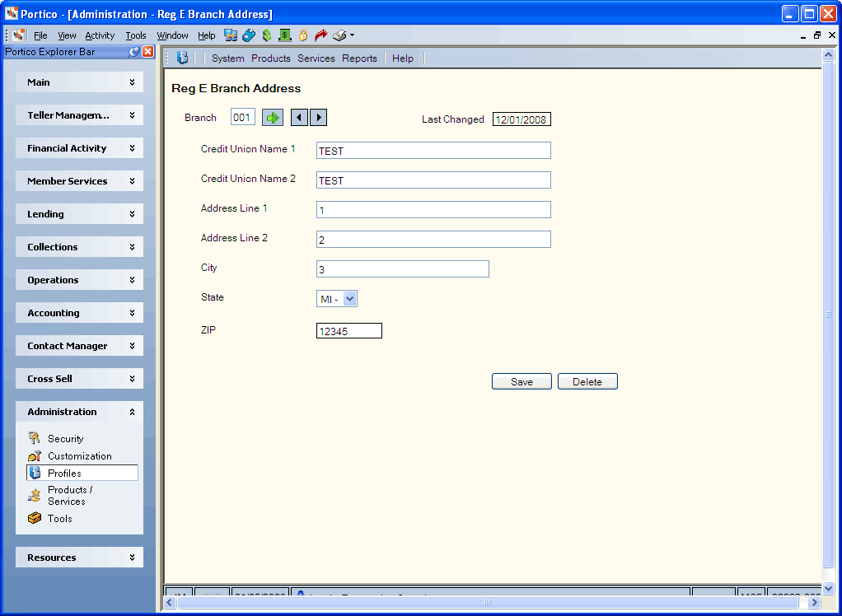Viewport: 842px width, 616px height.
Task: Click the Save button
Action: click(522, 381)
